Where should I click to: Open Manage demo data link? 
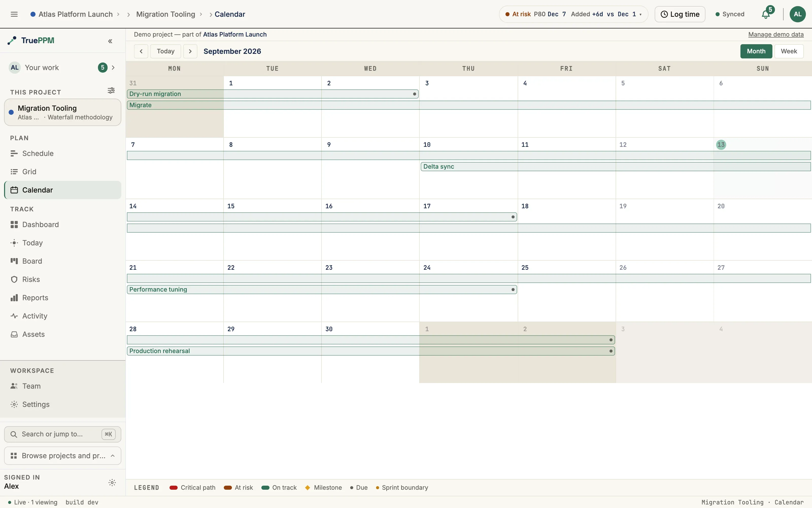point(776,34)
